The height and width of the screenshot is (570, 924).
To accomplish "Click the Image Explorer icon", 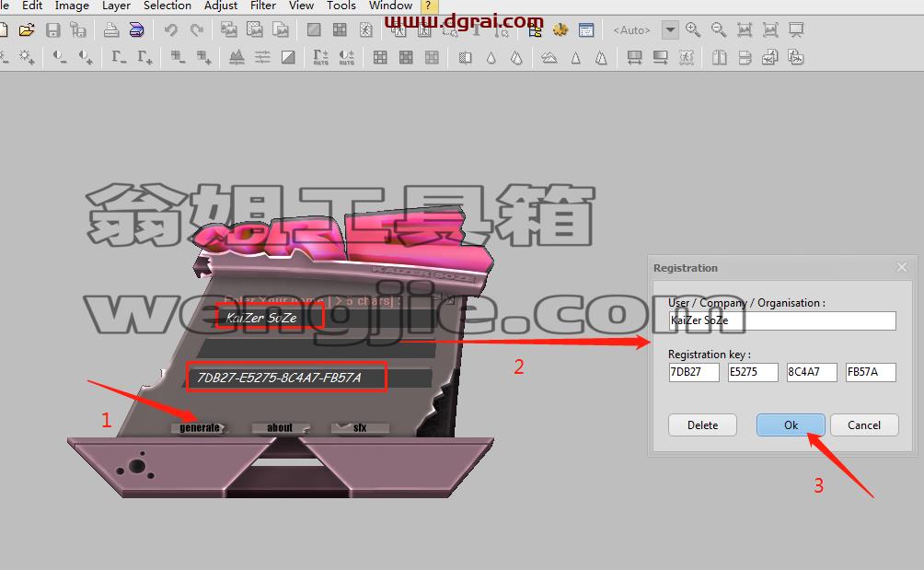I will click(535, 30).
